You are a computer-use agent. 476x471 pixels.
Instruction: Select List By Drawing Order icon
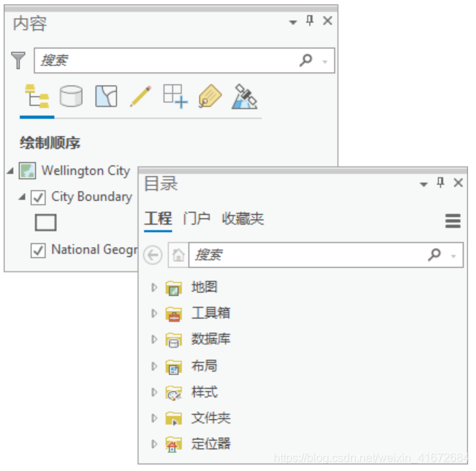tap(37, 97)
